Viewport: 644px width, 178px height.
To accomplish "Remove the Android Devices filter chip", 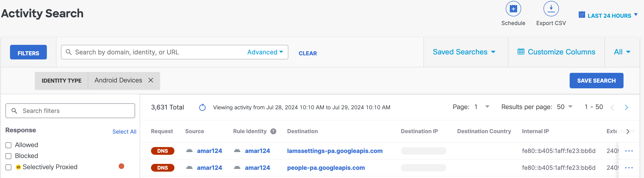I will 151,80.
